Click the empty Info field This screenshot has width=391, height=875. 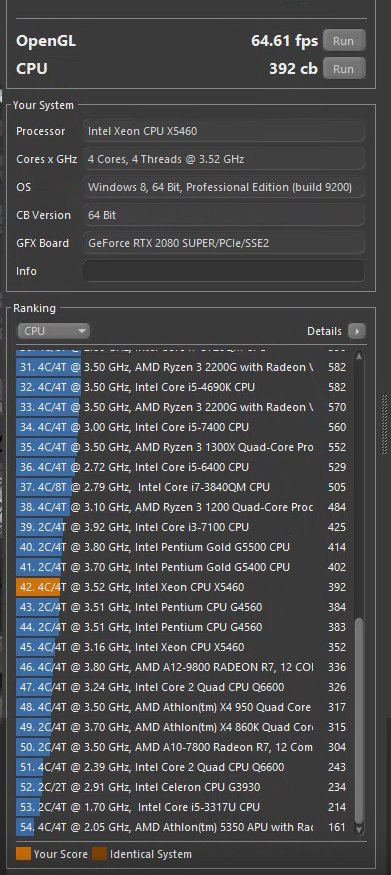click(x=224, y=271)
